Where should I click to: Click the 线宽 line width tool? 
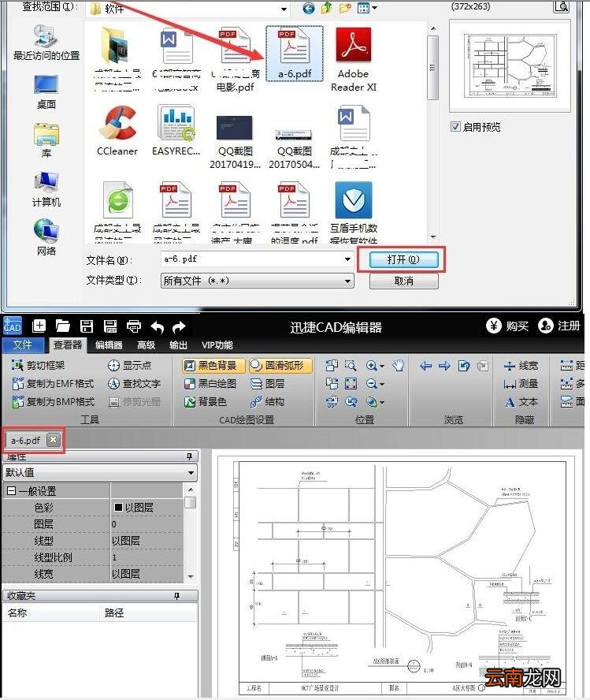point(521,366)
